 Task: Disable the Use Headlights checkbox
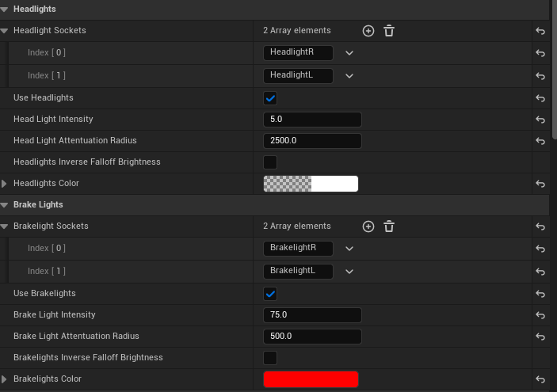[x=270, y=98]
